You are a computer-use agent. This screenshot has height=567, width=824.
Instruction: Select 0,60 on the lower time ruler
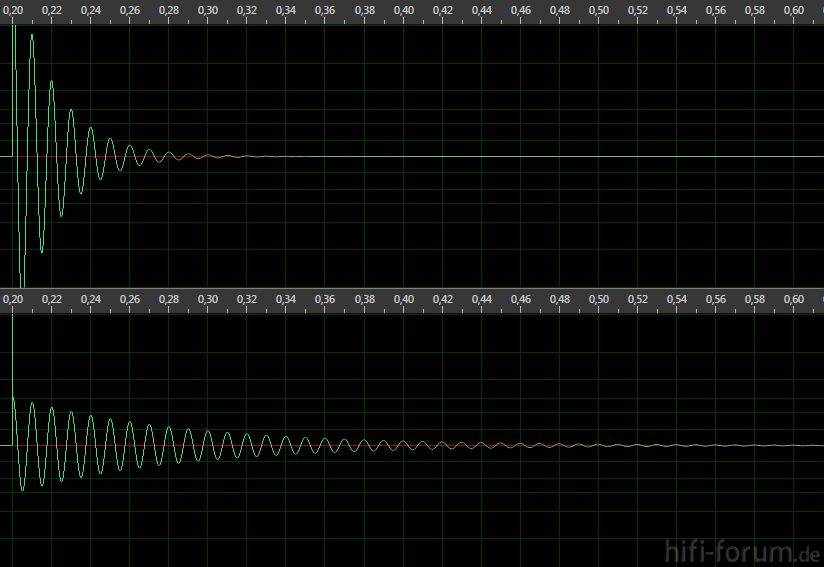tap(794, 299)
